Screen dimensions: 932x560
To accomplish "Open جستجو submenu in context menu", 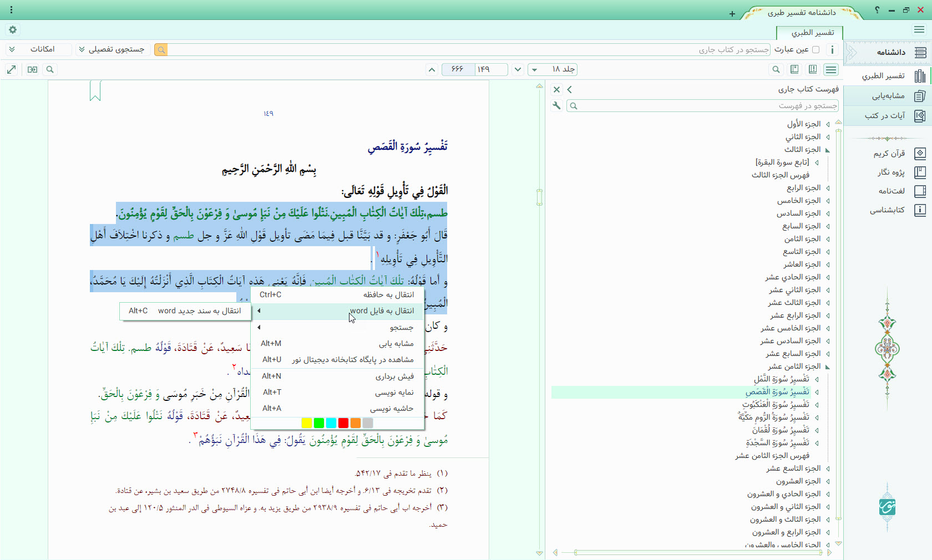I will click(337, 328).
